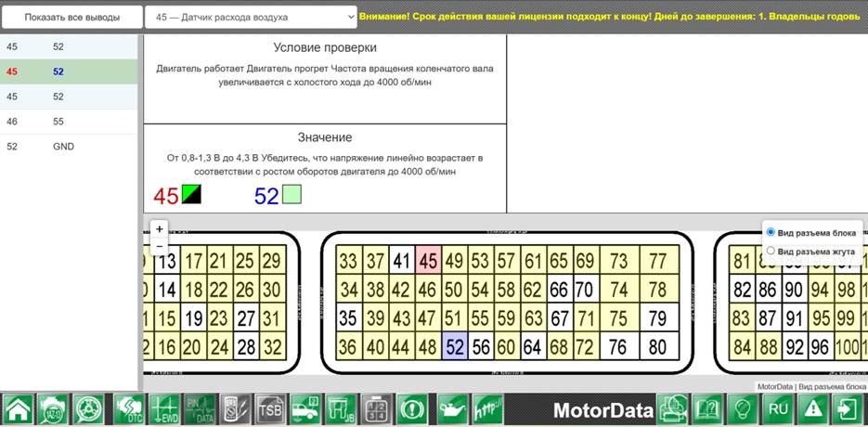Click the 'Значение' heading
The image size is (868, 427).
[x=325, y=137]
